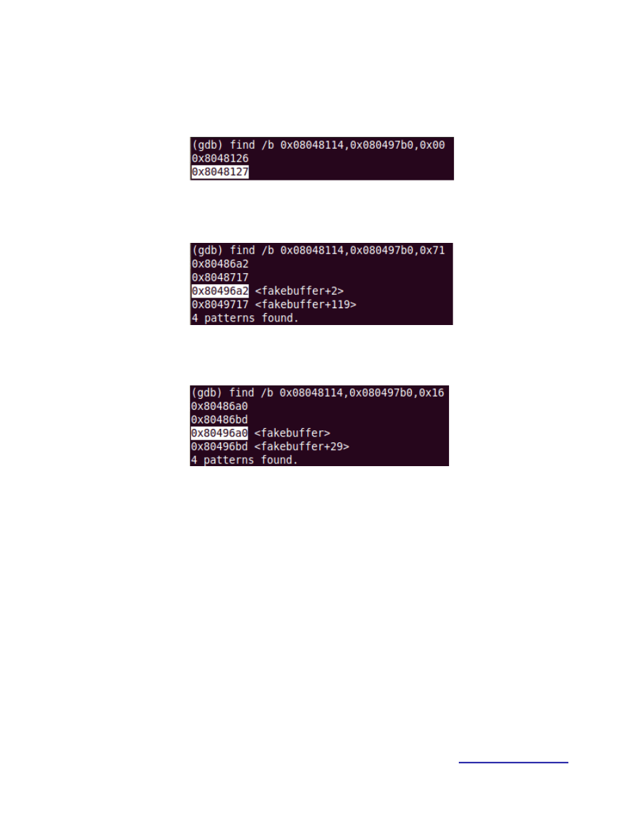Image resolution: width=644 pixels, height=834 pixels.
Task: Click the address 0x8048126 result line
Action: (220, 159)
